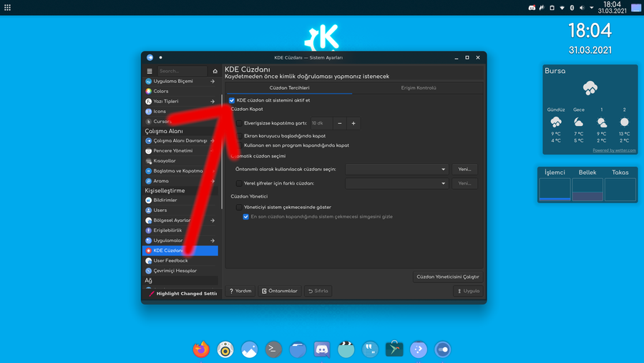Switch to Erişim Kontrolü tab

pos(419,88)
